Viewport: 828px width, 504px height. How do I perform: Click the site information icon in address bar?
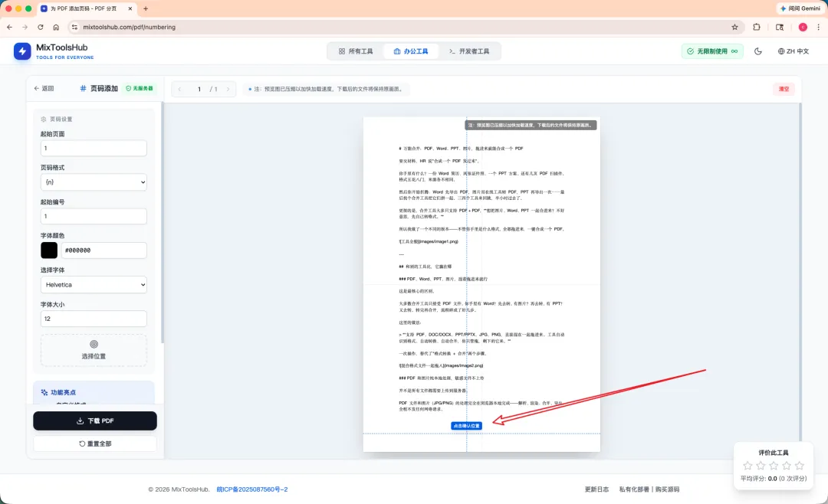click(74, 27)
